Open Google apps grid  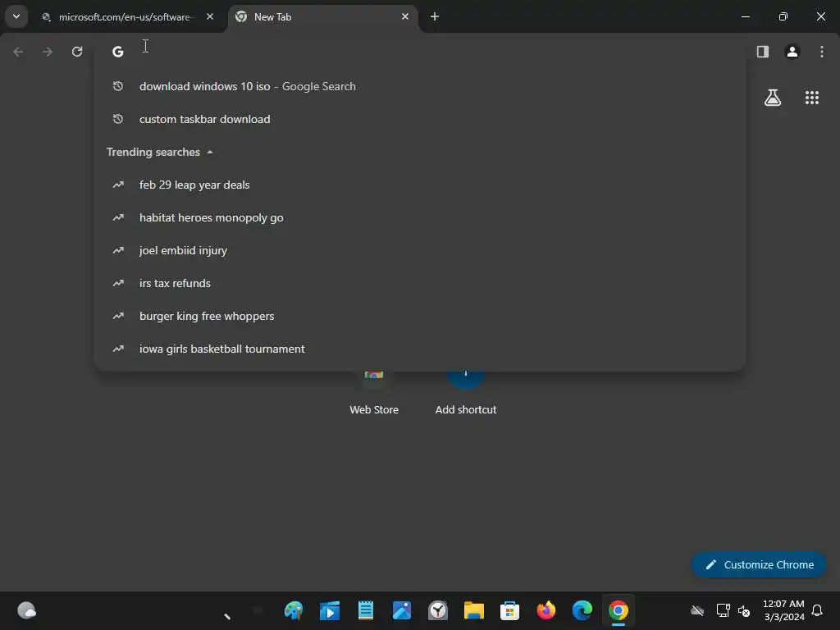click(x=812, y=98)
